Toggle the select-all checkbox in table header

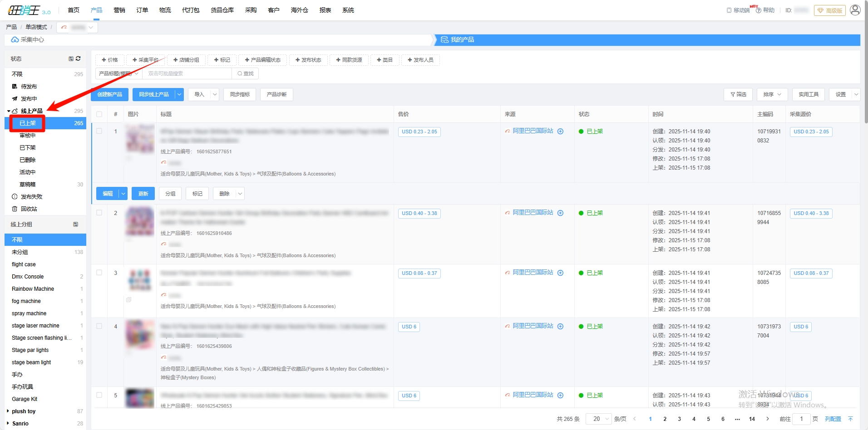[x=99, y=114]
